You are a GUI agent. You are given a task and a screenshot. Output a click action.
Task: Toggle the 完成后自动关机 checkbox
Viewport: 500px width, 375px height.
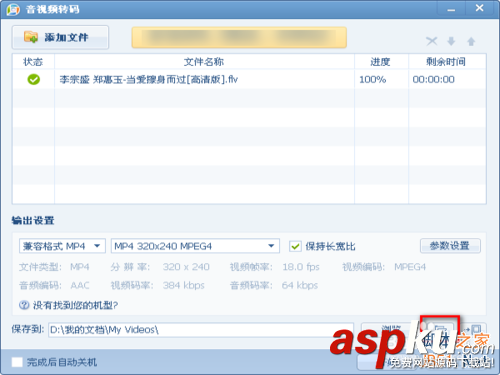(x=17, y=362)
